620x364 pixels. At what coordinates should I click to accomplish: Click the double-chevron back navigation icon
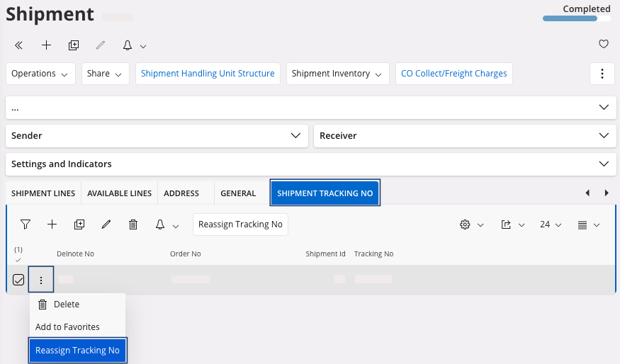pyautogui.click(x=19, y=45)
